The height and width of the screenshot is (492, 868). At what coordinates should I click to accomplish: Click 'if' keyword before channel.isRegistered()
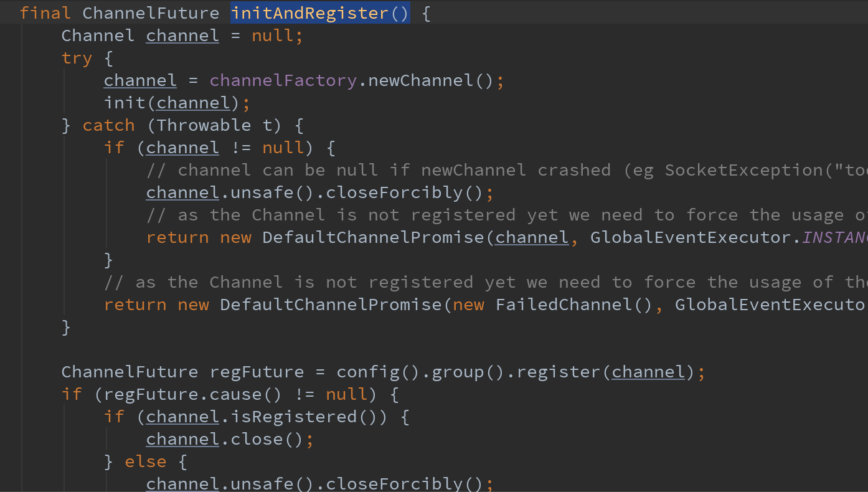pyautogui.click(x=114, y=417)
